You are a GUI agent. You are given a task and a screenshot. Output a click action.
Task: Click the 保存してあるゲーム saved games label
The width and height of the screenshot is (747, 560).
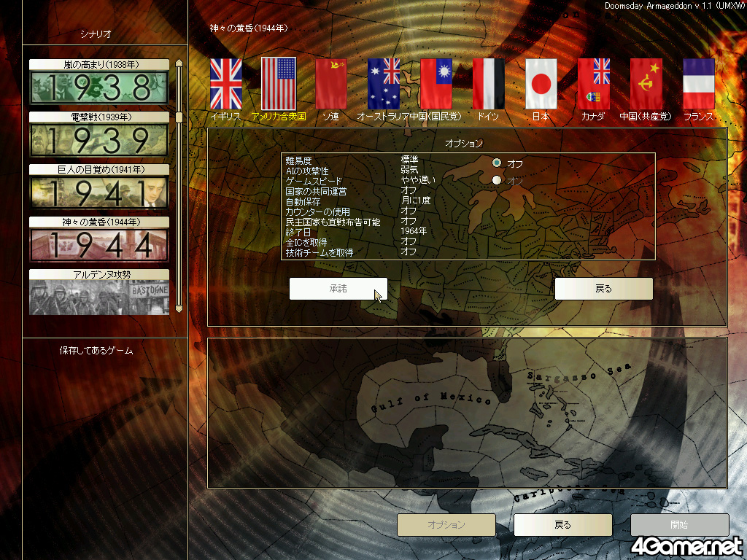(x=96, y=351)
